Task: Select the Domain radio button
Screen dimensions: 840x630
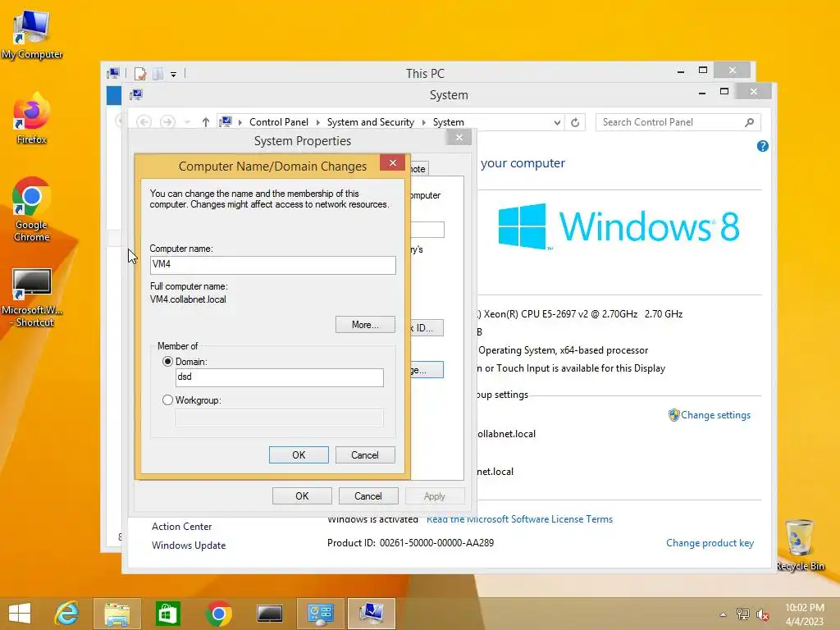Action: pos(167,362)
